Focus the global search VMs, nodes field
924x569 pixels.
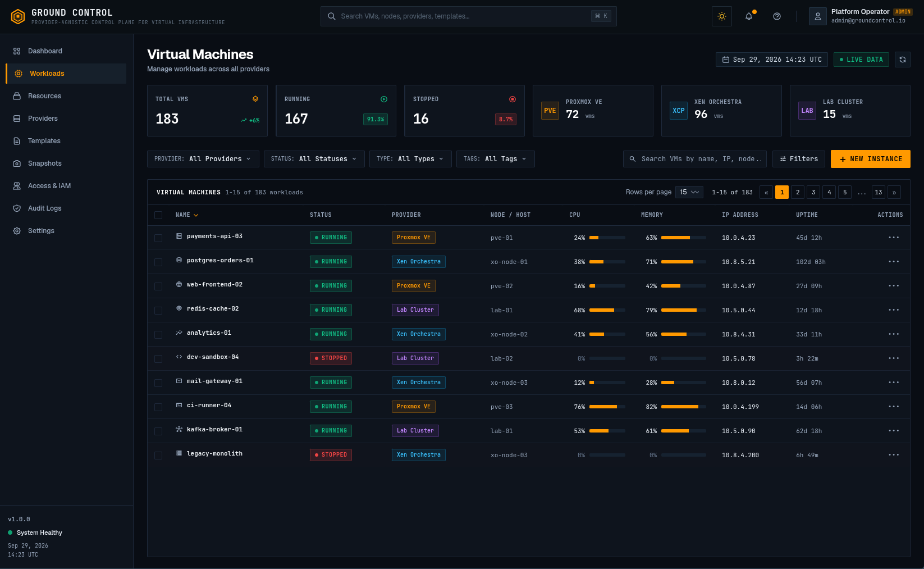click(x=469, y=16)
